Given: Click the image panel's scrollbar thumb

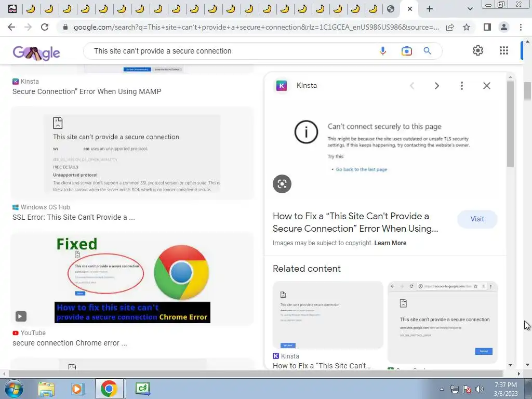Looking at the screenshot, I should pyautogui.click(x=510, y=124).
